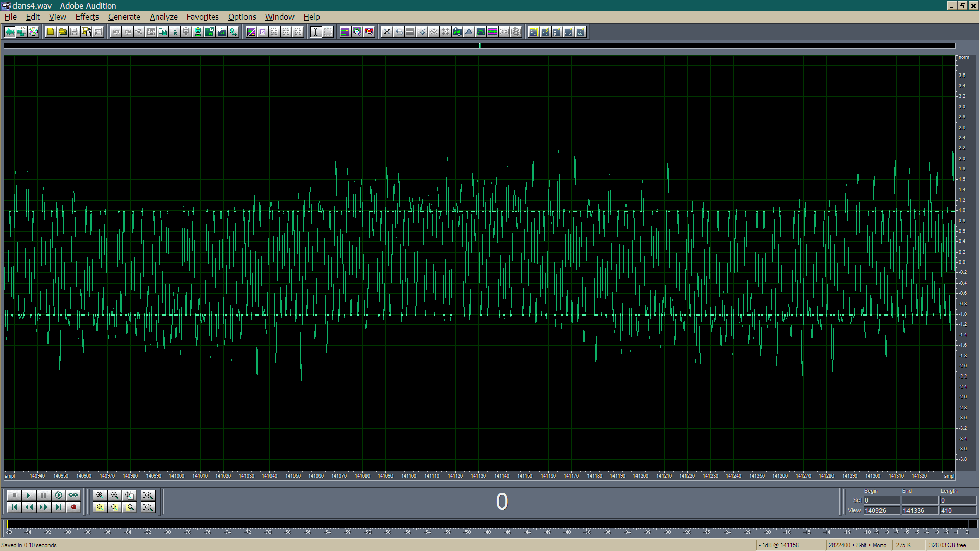Viewport: 980px width, 551px height.
Task: Open frequency analysis magnifier icon
Action: (357, 32)
